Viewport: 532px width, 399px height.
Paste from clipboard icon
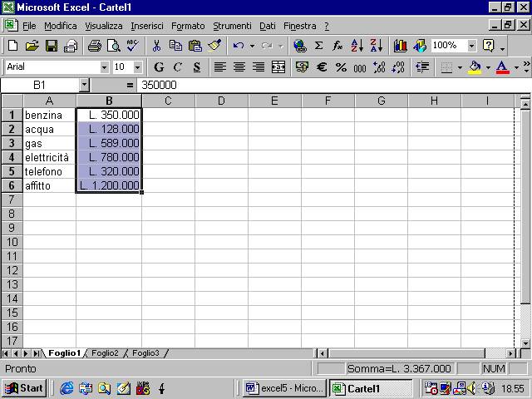(195, 46)
